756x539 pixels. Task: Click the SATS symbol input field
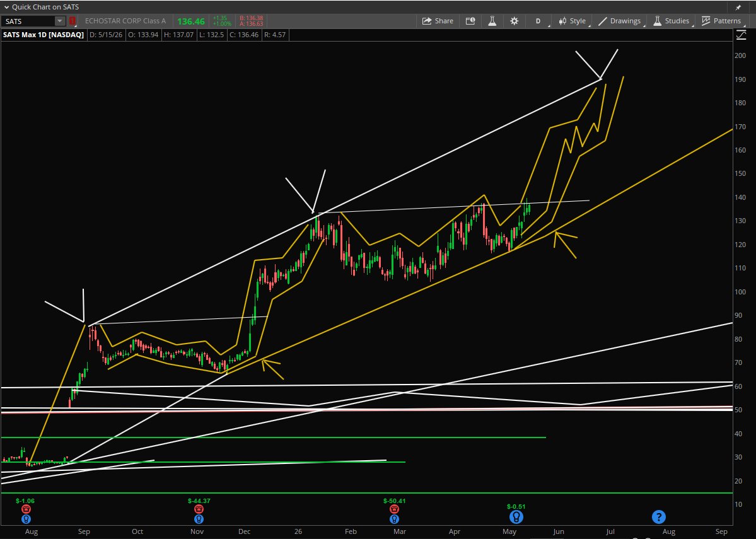click(28, 21)
